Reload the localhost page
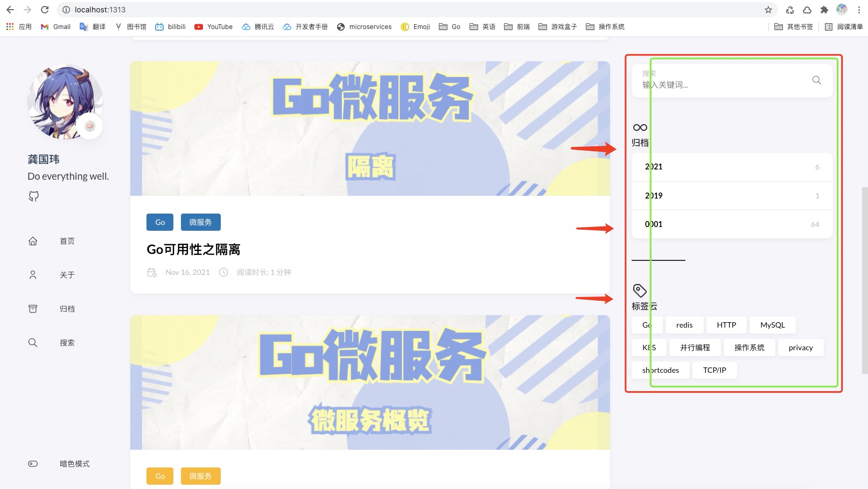 [x=45, y=10]
